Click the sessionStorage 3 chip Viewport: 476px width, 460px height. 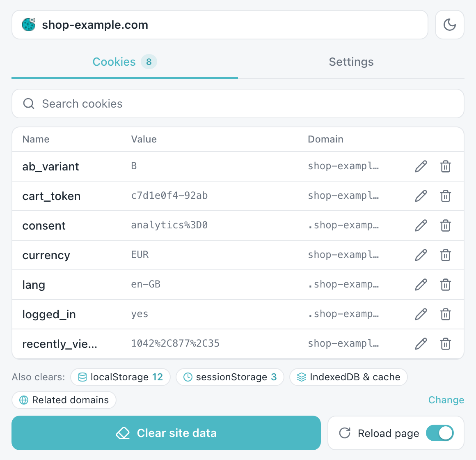pos(230,377)
